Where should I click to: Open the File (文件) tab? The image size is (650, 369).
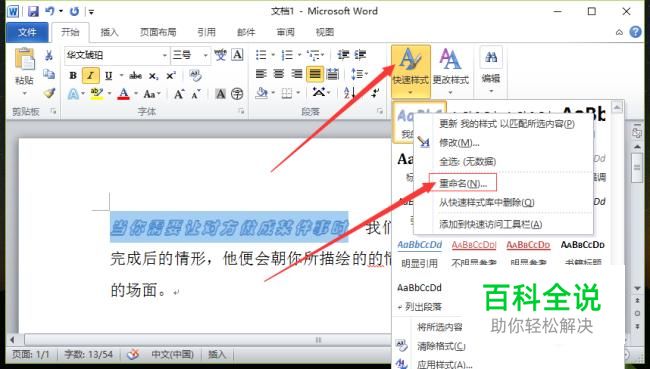pos(27,32)
